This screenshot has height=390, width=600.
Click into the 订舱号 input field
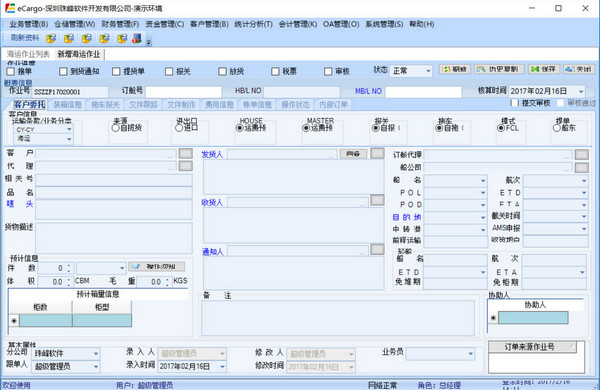point(184,92)
